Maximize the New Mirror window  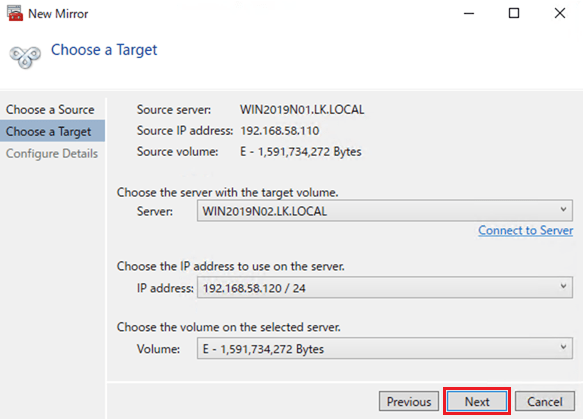[514, 13]
